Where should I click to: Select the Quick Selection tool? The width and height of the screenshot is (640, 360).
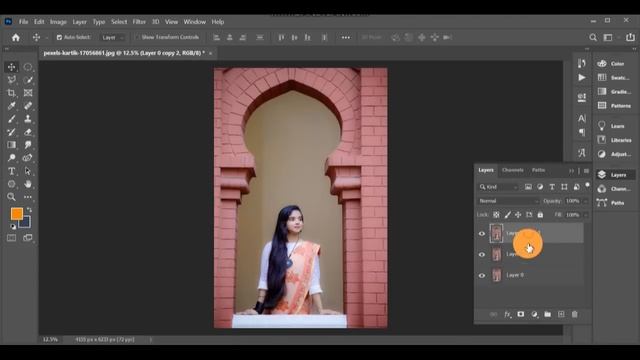28,80
